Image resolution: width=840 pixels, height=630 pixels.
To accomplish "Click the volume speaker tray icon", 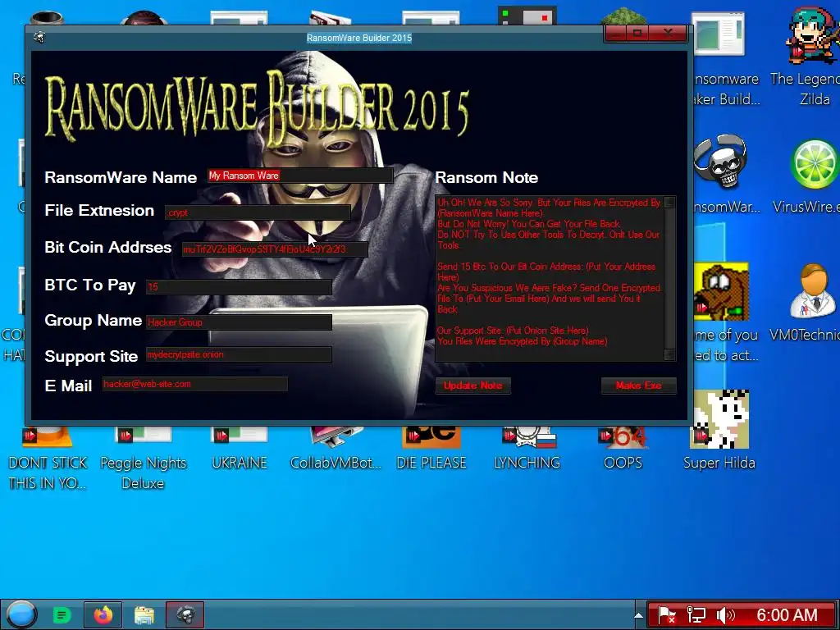I will click(x=725, y=615).
